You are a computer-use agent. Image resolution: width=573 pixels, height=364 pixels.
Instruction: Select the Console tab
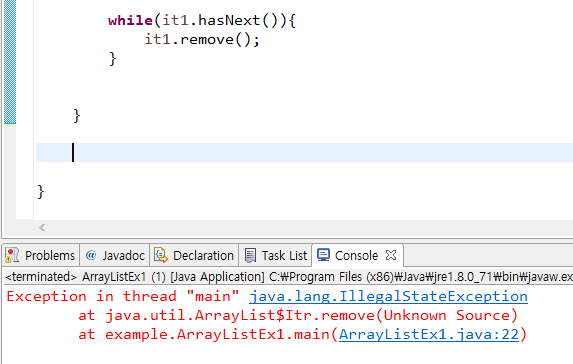click(356, 255)
